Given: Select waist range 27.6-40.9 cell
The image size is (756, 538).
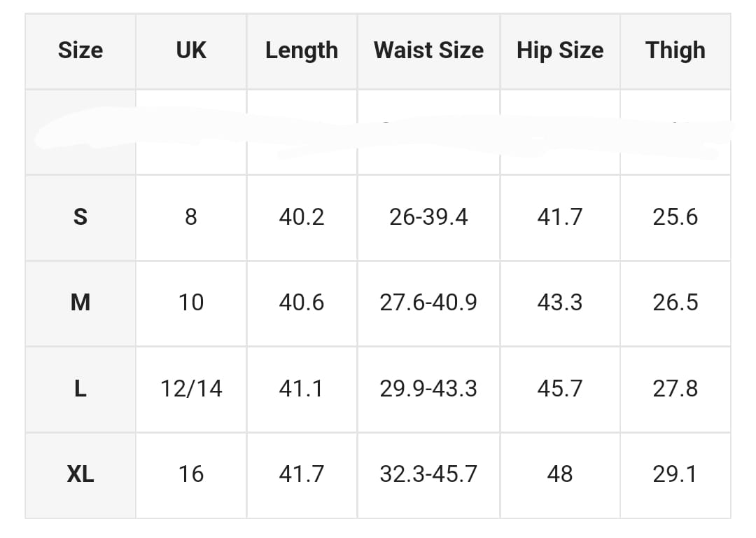Looking at the screenshot, I should pyautogui.click(x=428, y=303).
